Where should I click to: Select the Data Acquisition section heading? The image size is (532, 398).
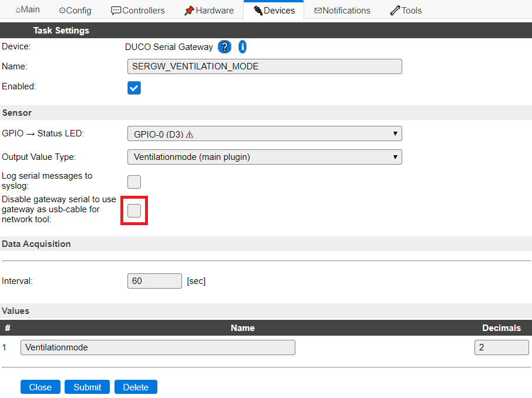coord(36,244)
